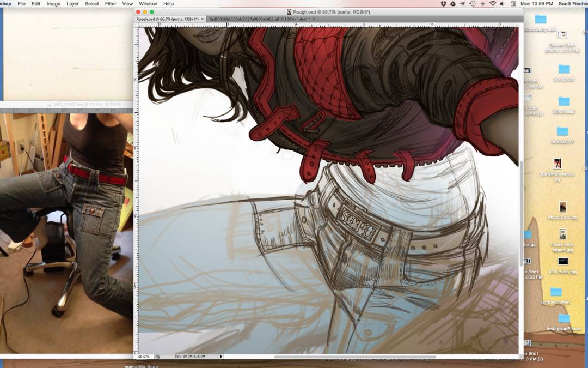Image resolution: width=588 pixels, height=368 pixels.
Task: Click the vertical scrollbar of Rough.psd window
Action: [x=521, y=214]
